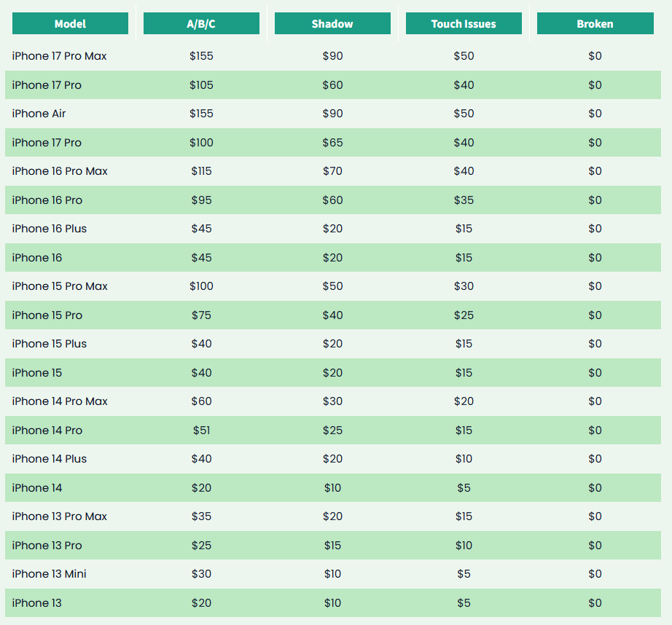This screenshot has height=625, width=672.
Task: Click the $15 Shadow price for iPhone 13 Pro
Action: (x=332, y=546)
